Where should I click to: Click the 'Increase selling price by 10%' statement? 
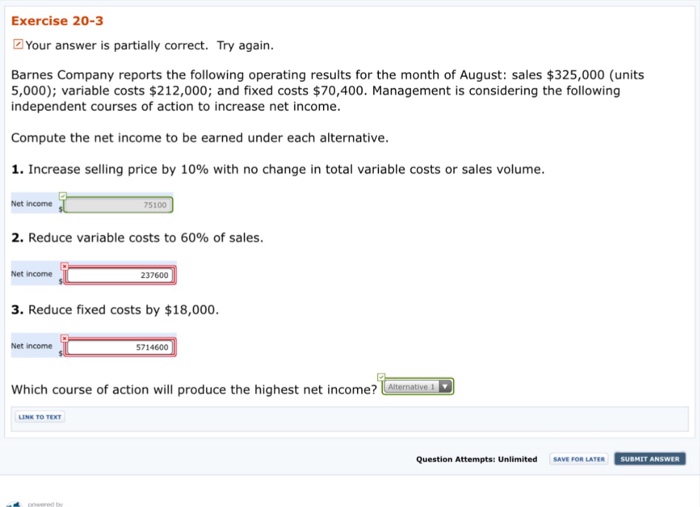coord(286,170)
